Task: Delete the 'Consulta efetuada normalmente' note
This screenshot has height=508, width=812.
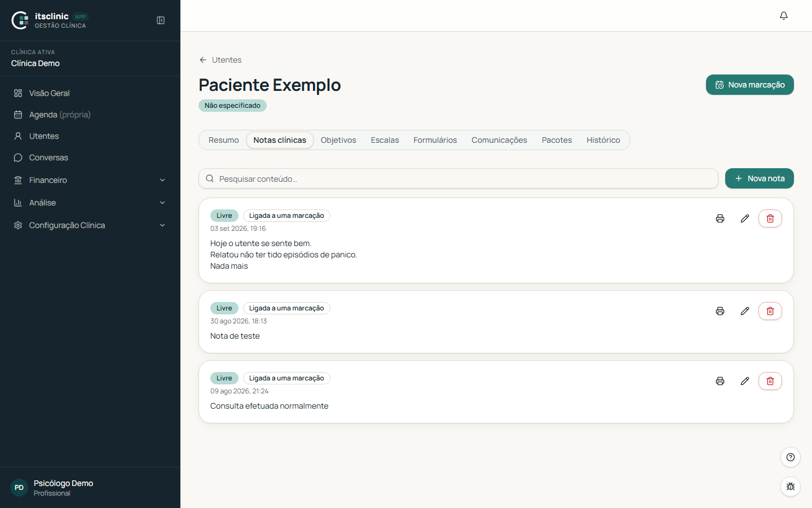Action: pyautogui.click(x=770, y=381)
